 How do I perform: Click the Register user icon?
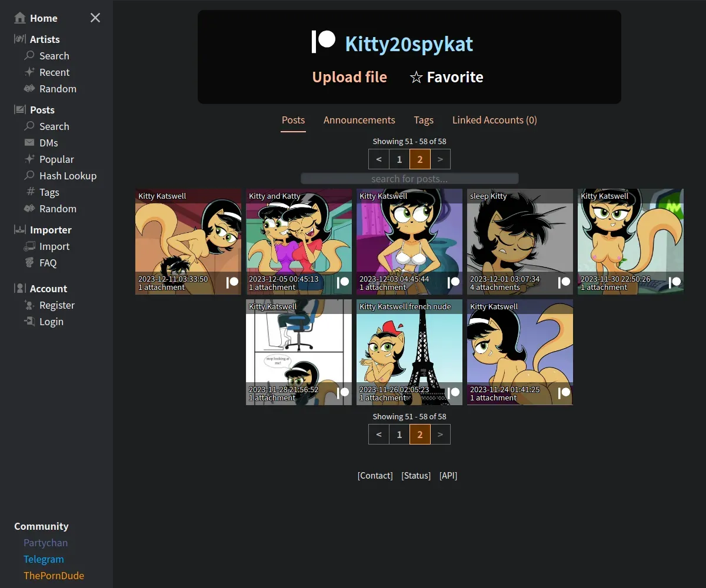(x=29, y=305)
